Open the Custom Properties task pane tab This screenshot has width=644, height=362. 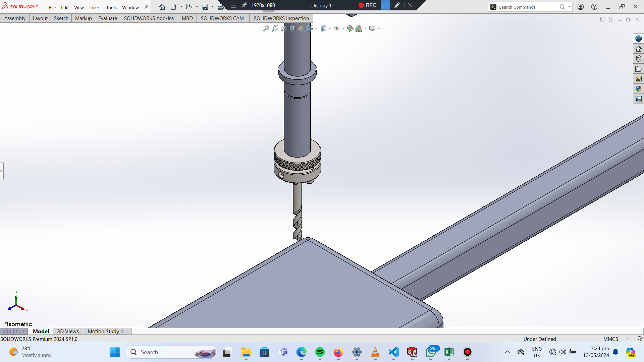point(638,99)
